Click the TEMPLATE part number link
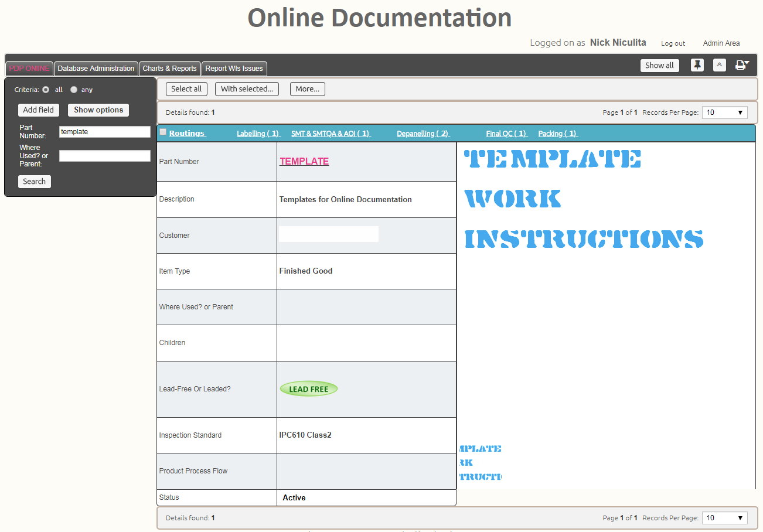 pyautogui.click(x=304, y=162)
